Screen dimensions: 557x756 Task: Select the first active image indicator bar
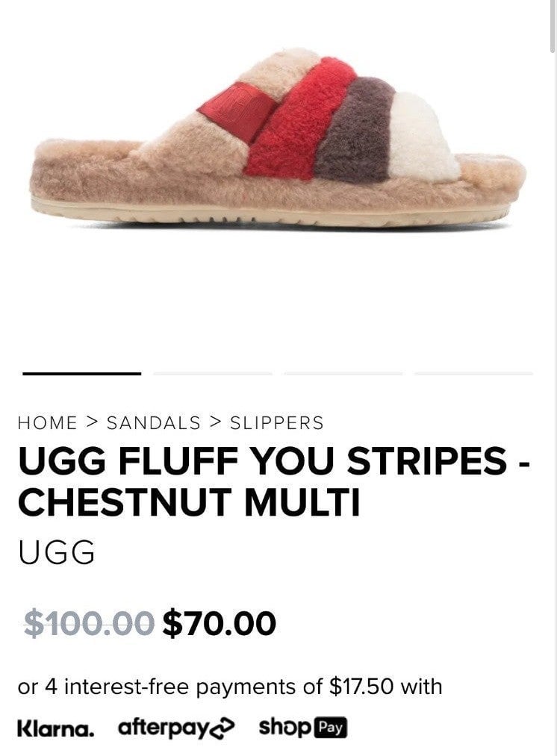82,373
